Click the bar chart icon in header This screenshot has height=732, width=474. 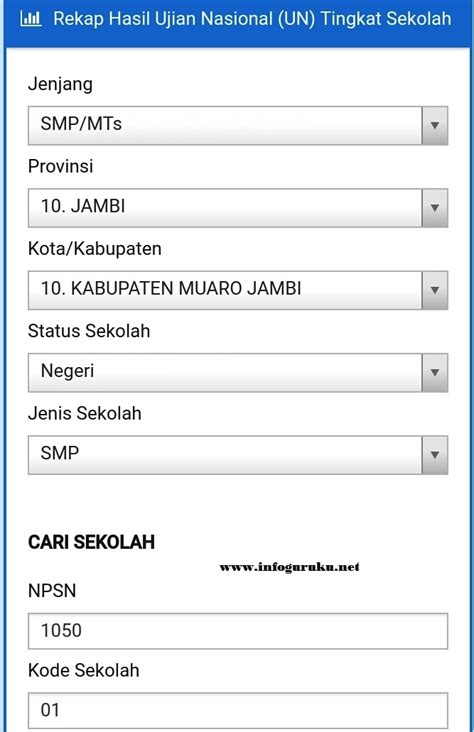tap(30, 19)
